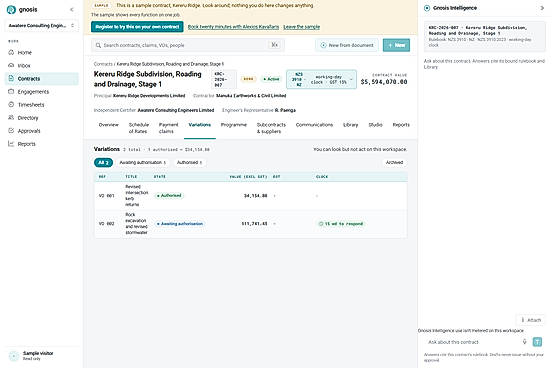Click the Sample visitor avatar
Viewport: 552px width, 368px height.
pyautogui.click(x=14, y=356)
